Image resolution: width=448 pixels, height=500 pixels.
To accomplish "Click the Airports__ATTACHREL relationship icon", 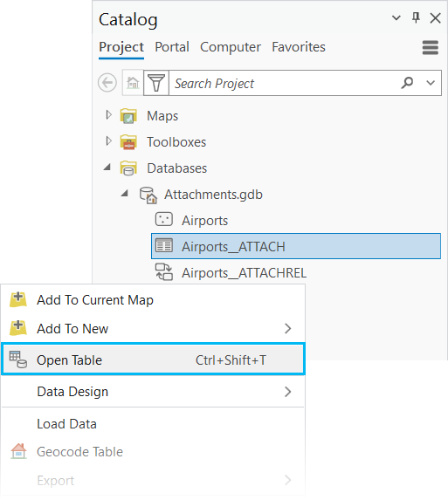I will (x=163, y=272).
